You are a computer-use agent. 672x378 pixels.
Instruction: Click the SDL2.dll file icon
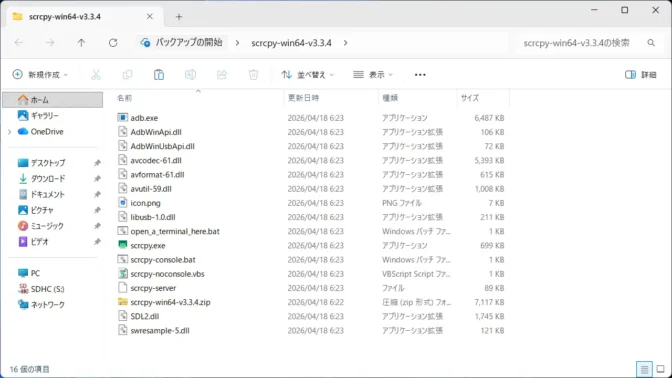tap(123, 316)
